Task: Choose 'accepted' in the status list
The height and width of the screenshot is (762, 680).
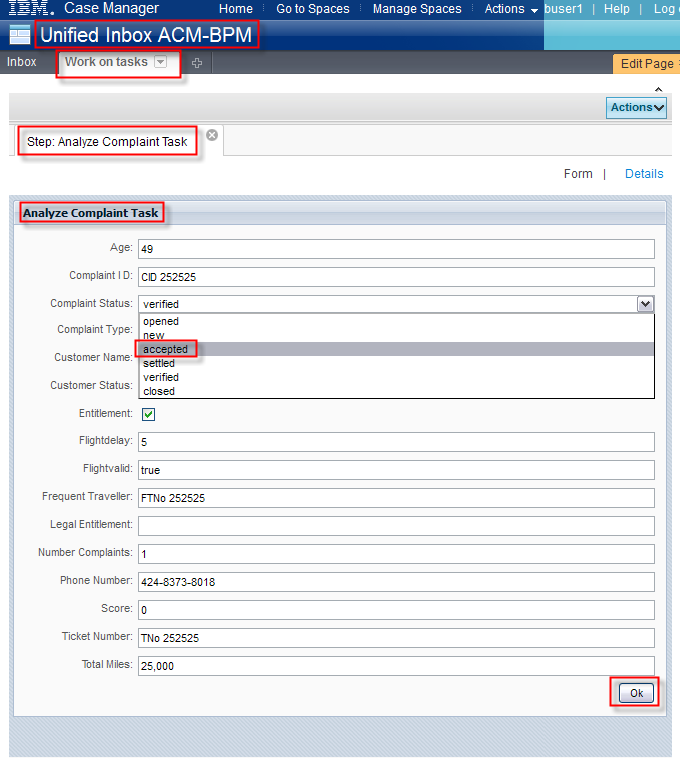Action: click(396, 349)
